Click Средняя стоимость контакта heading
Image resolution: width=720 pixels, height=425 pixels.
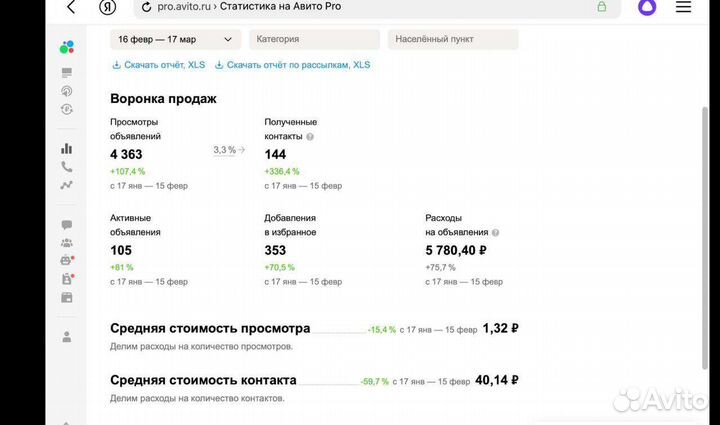[x=203, y=380]
